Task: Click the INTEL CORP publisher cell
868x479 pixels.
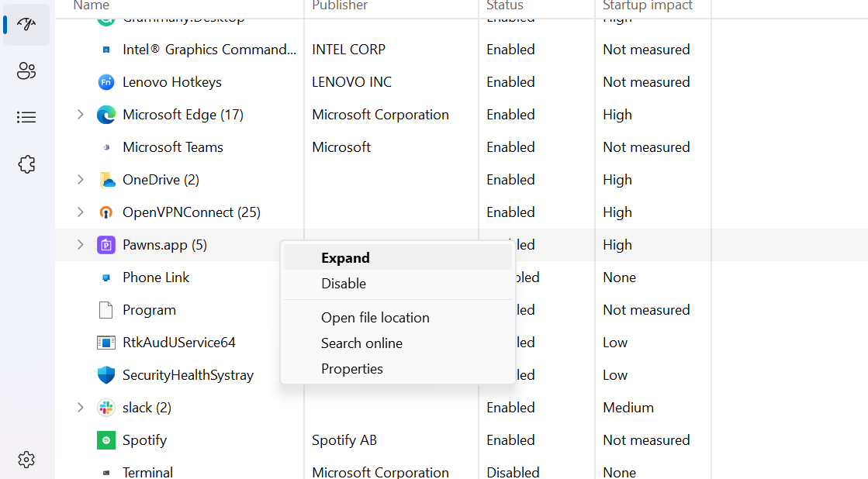Action: [x=349, y=50]
